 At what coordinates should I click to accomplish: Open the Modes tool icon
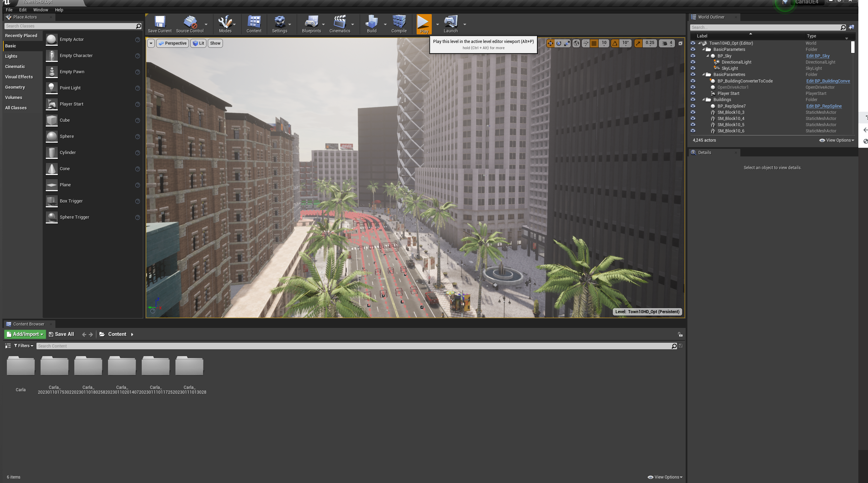(x=225, y=24)
